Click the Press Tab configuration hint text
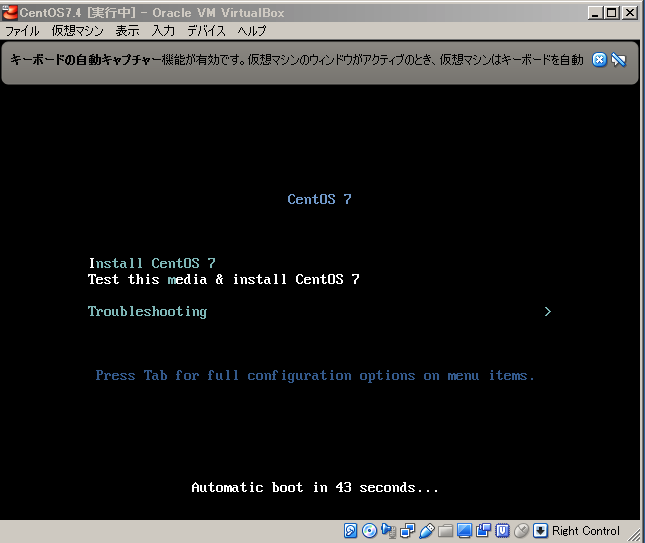The width and height of the screenshot is (645, 543). click(315, 376)
